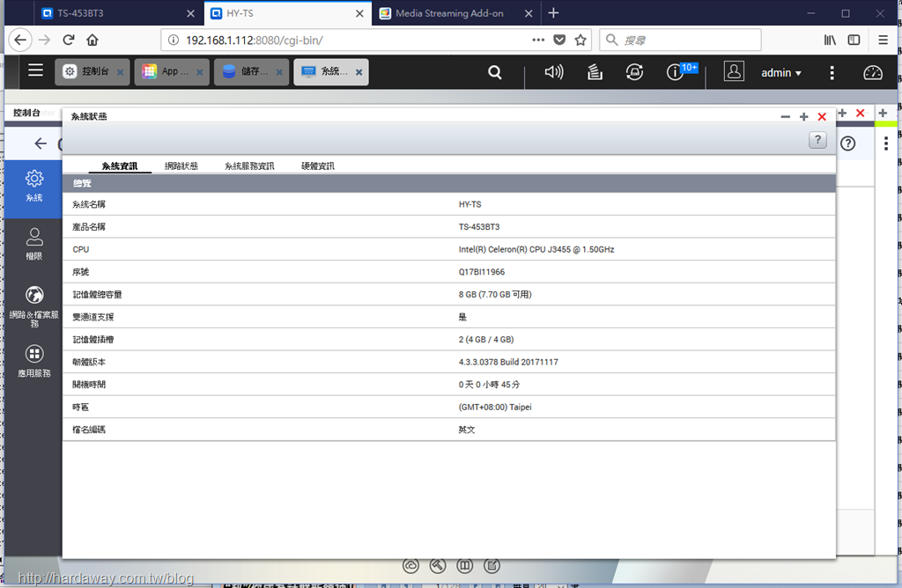Open the QTS main menu hamburger

(x=35, y=70)
